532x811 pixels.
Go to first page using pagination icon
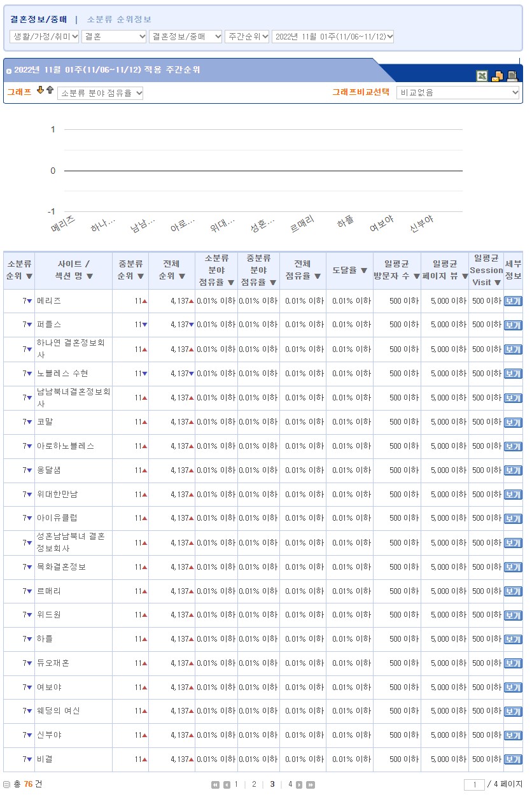[216, 785]
